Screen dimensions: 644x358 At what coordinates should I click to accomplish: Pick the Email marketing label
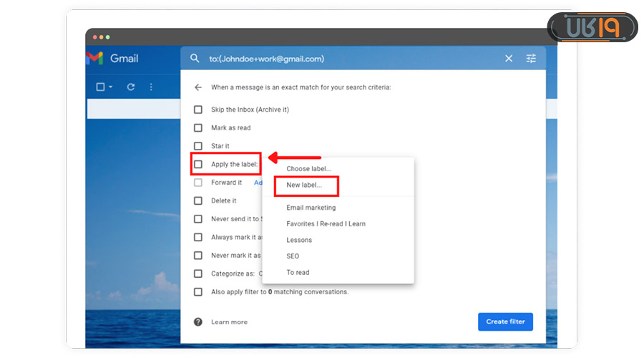(x=311, y=208)
